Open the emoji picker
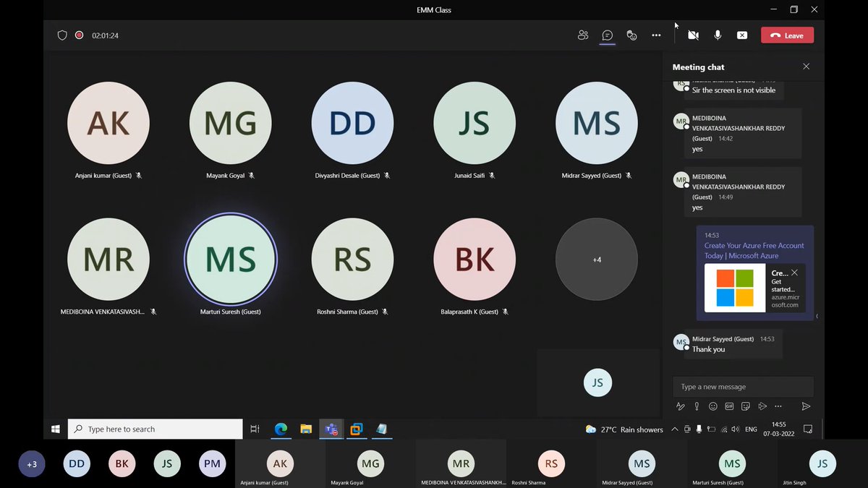This screenshot has width=868, height=488. point(713,406)
